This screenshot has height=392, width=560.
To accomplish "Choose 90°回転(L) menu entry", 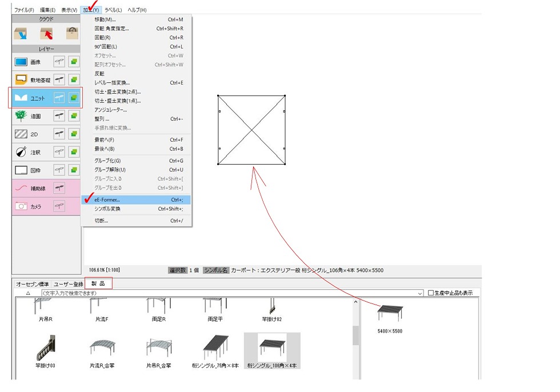I will coord(136,47).
